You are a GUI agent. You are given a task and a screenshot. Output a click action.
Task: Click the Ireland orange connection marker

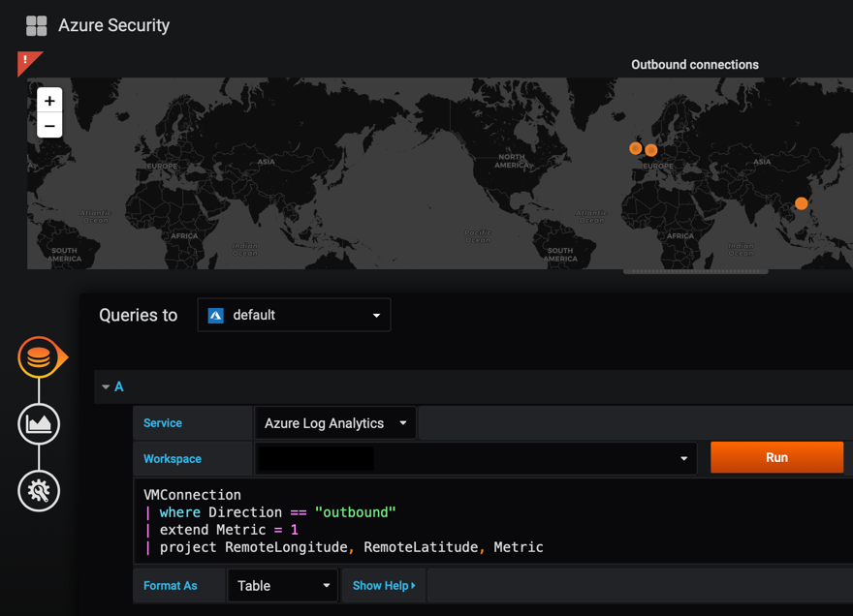[635, 148]
